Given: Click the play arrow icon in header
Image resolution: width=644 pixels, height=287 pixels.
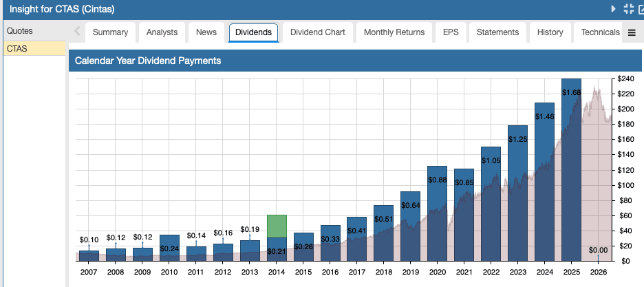Looking at the screenshot, I should click(613, 9).
